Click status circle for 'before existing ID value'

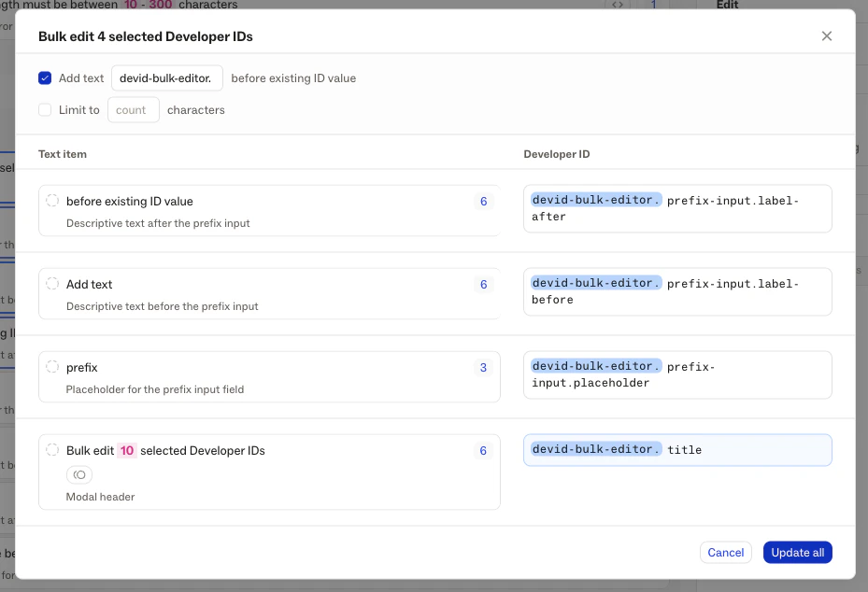52,200
